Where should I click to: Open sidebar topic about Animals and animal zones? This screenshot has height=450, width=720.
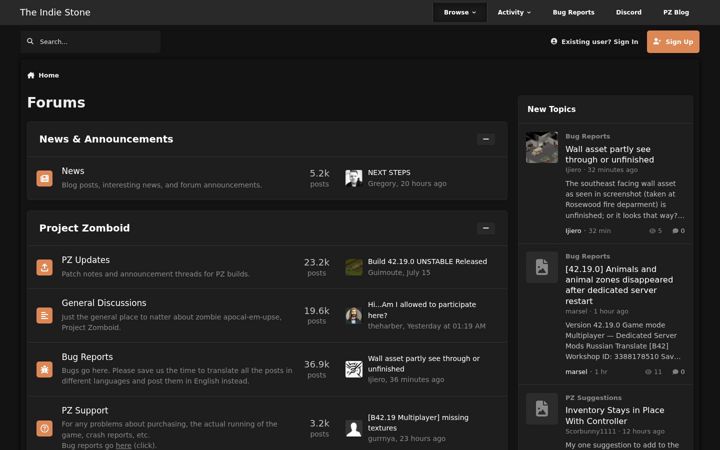619,285
